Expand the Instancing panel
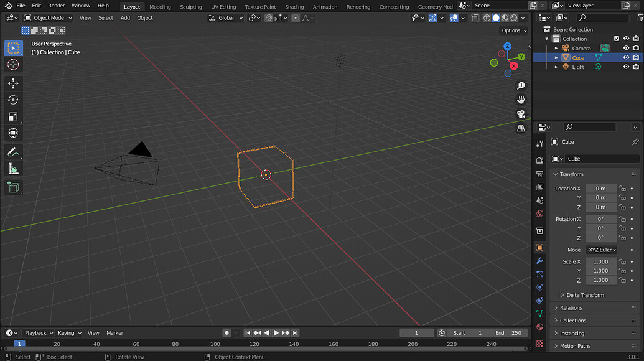 coord(594,333)
